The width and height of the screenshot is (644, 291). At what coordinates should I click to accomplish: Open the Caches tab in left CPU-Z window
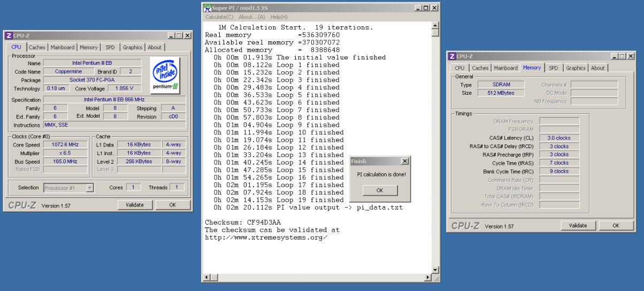tap(37, 47)
